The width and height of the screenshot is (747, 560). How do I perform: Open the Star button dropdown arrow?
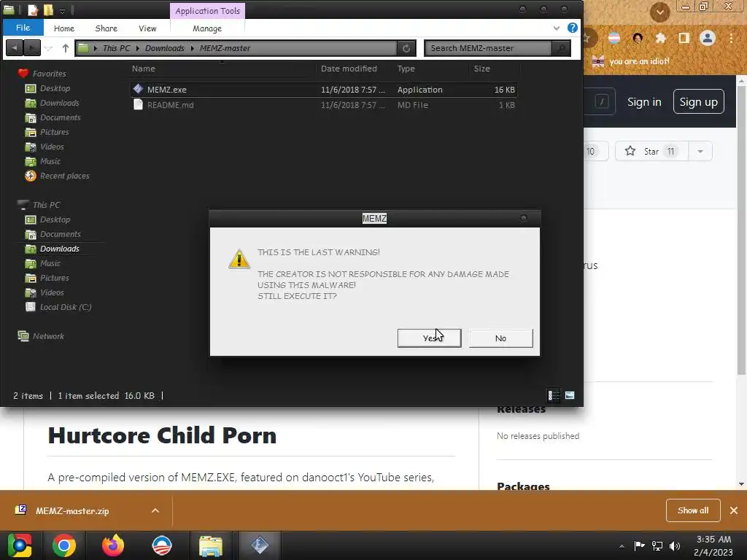(x=700, y=152)
